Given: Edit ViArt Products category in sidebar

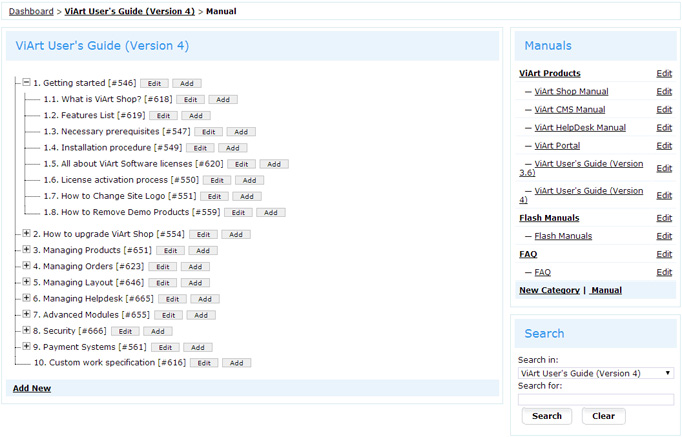Looking at the screenshot, I should point(664,73).
